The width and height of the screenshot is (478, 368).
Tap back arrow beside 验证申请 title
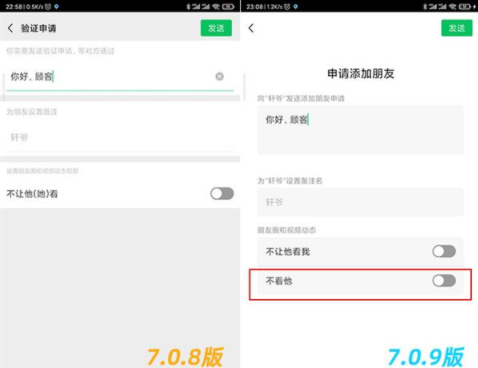click(x=10, y=28)
